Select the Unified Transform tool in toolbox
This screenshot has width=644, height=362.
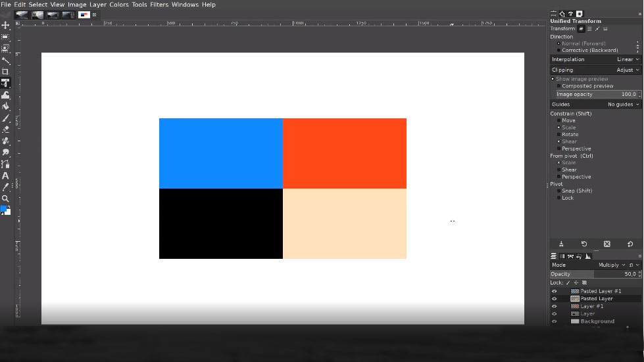tap(5, 83)
